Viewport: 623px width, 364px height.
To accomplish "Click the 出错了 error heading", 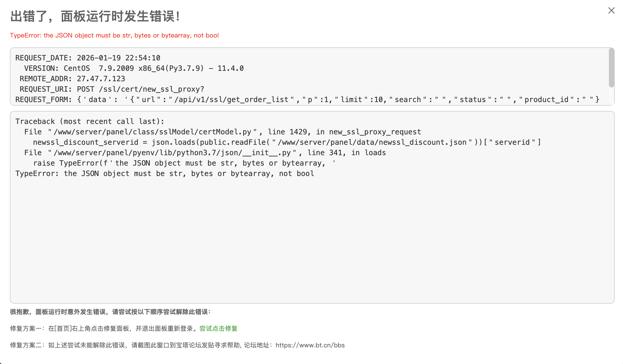I will coord(95,16).
